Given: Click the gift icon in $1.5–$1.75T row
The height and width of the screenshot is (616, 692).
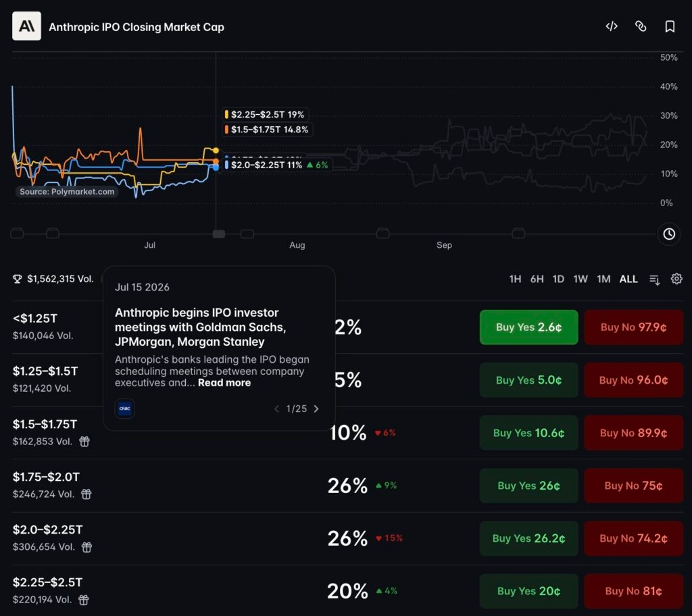Looking at the screenshot, I should pos(84,441).
